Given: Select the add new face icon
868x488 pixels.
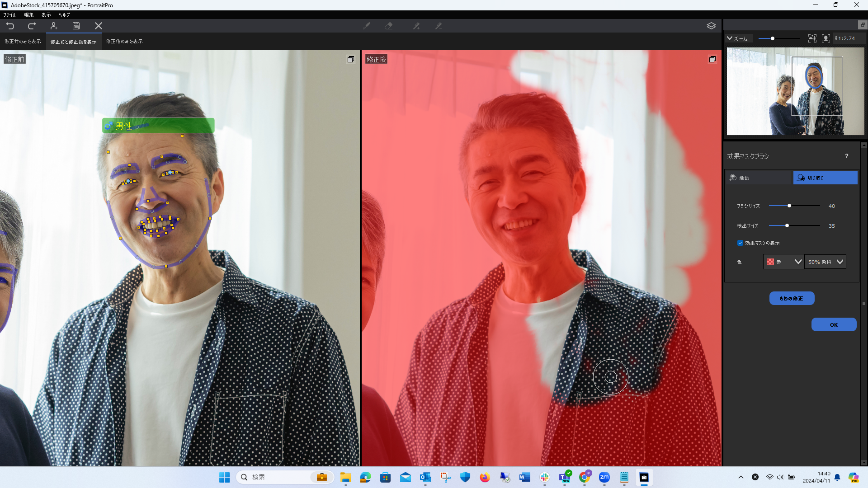Looking at the screenshot, I should (54, 26).
